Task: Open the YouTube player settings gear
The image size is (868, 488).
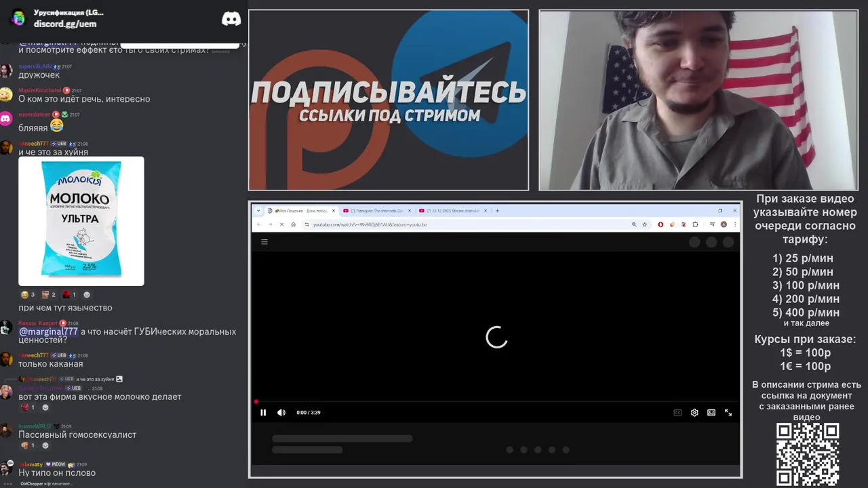Action: coord(694,412)
